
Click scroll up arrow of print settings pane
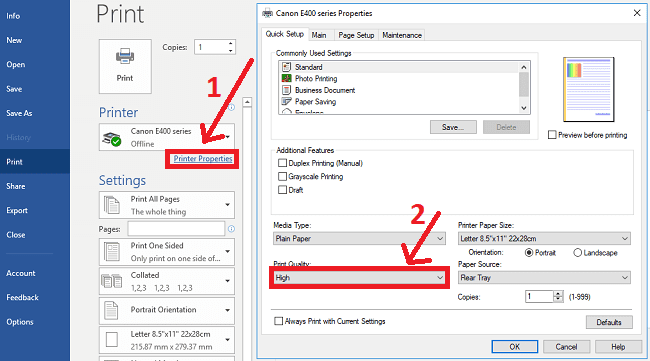click(247, 102)
